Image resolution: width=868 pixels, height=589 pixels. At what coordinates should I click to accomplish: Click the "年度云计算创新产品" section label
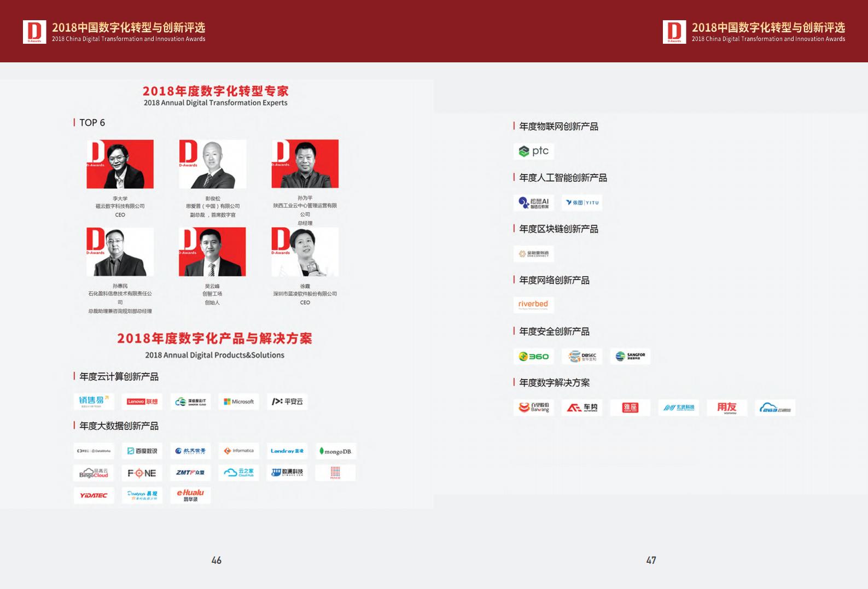[x=119, y=376]
